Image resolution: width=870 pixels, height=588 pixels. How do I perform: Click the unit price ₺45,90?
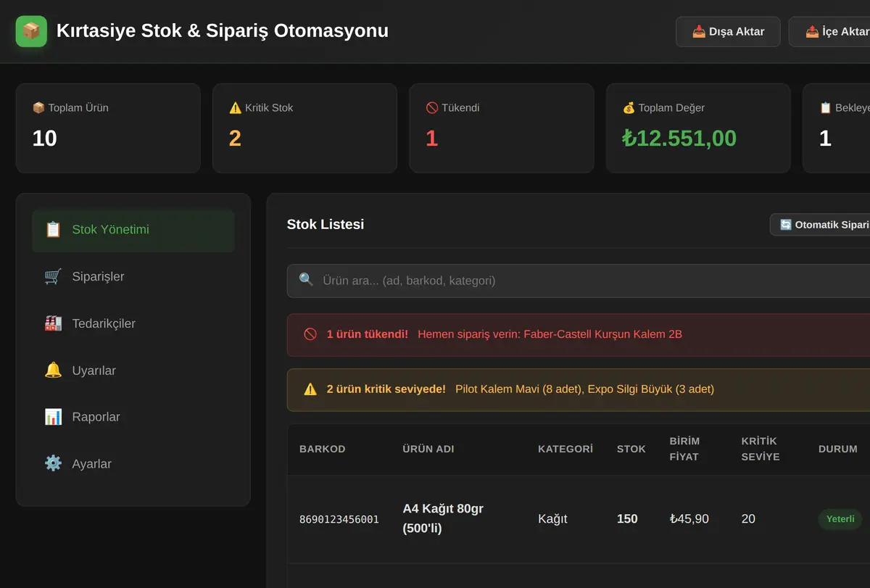click(689, 519)
